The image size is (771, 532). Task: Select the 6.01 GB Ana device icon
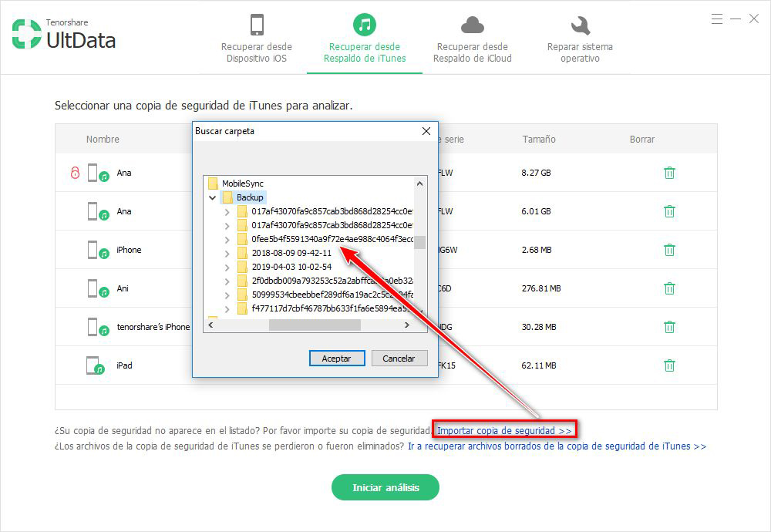point(98,211)
